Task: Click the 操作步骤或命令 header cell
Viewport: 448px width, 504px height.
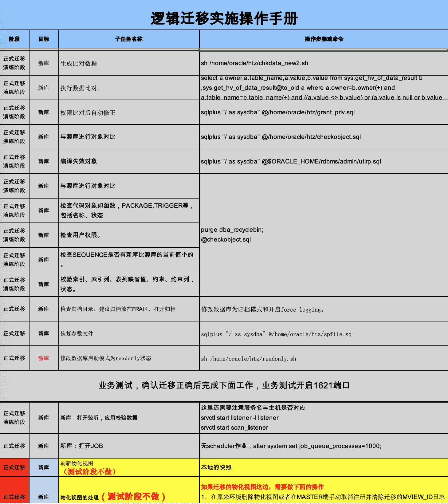Action: click(324, 39)
